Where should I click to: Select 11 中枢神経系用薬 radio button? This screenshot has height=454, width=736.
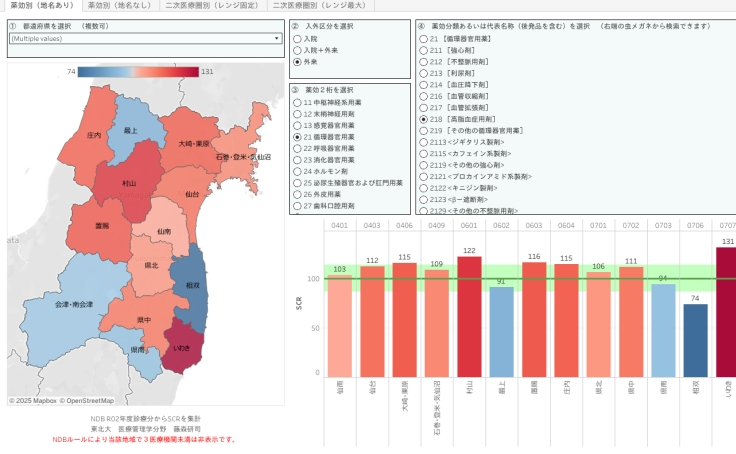click(298, 101)
